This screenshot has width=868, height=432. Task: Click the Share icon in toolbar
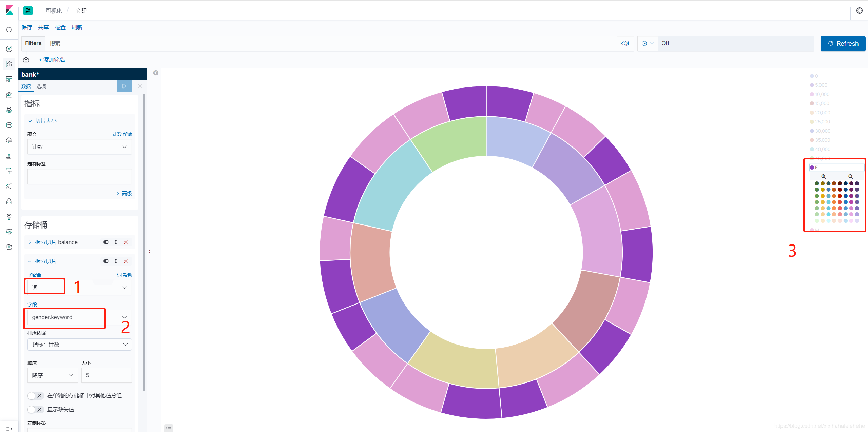pyautogui.click(x=43, y=28)
